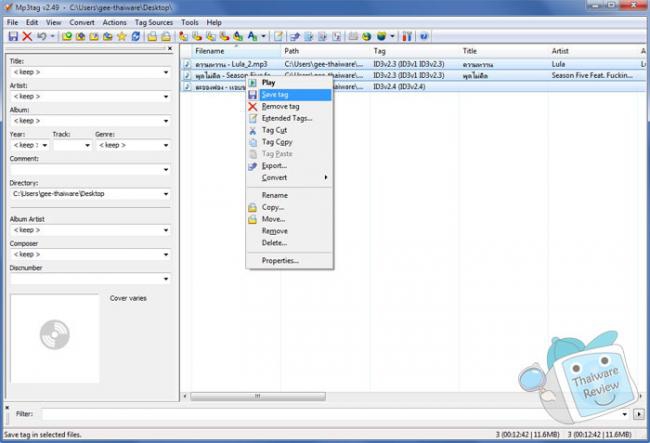Click the star Favorite directories icon
This screenshot has width=650, height=443.
(121, 36)
